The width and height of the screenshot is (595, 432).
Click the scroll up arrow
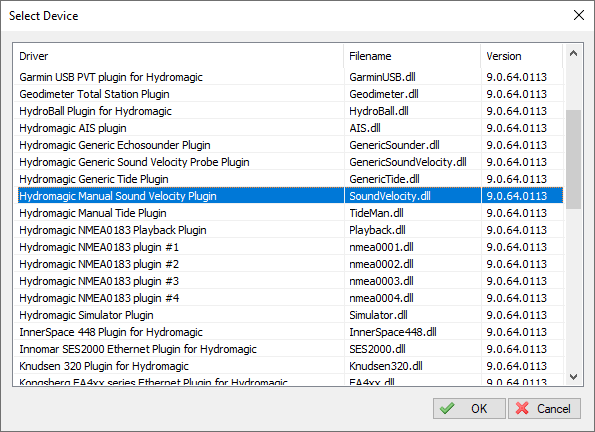click(573, 54)
